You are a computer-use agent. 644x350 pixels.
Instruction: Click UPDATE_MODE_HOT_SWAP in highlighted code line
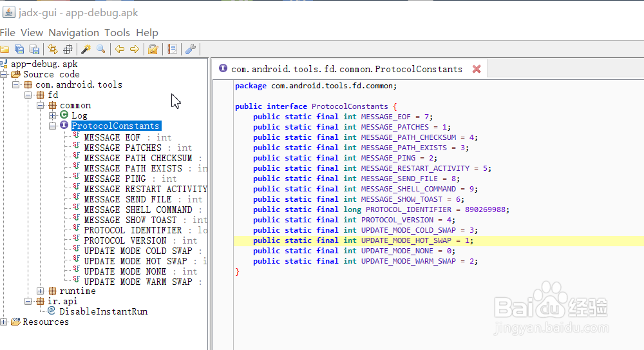coord(406,240)
